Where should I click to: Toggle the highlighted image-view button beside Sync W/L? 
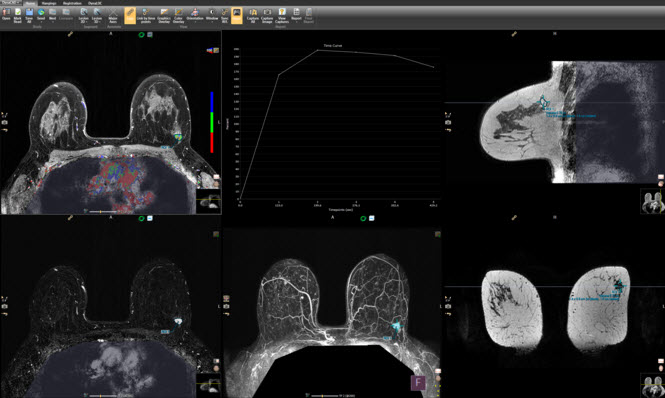(x=237, y=15)
